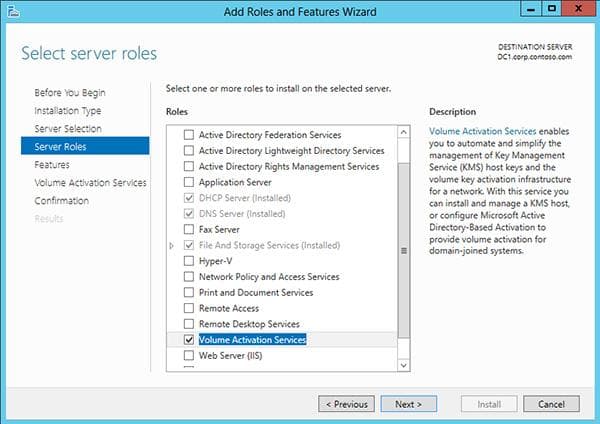
Task: Click the Cancel button
Action: pos(551,404)
